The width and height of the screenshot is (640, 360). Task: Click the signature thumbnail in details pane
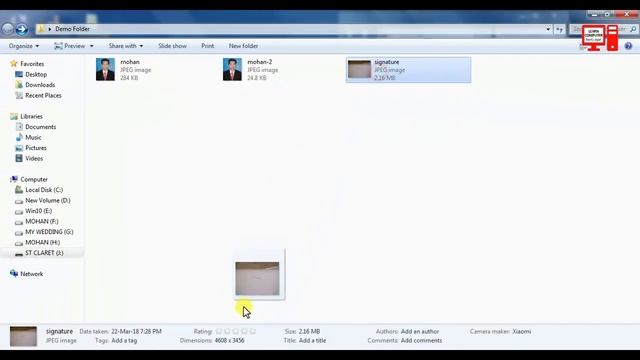click(x=23, y=336)
